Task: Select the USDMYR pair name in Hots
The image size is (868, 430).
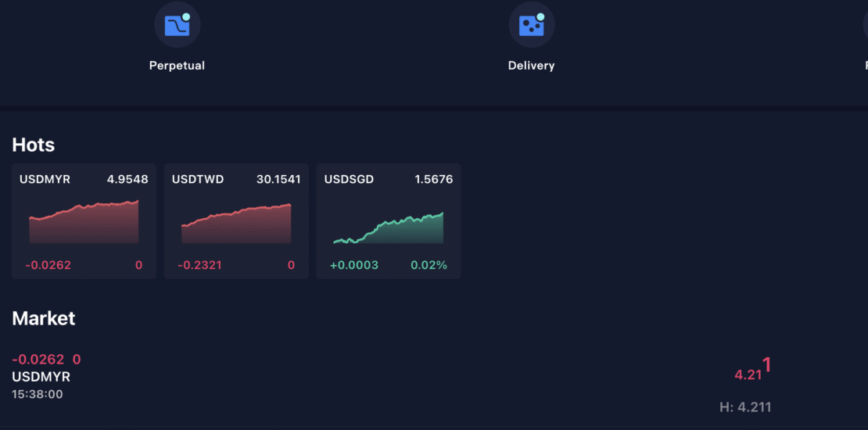Action: click(x=45, y=179)
